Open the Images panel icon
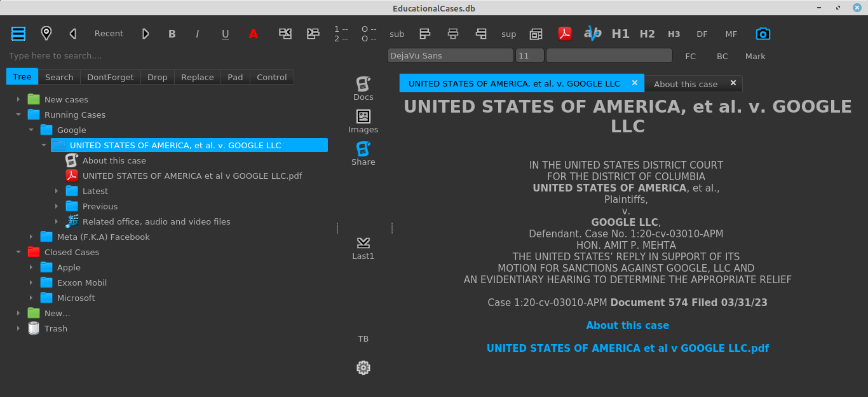 coord(363,116)
